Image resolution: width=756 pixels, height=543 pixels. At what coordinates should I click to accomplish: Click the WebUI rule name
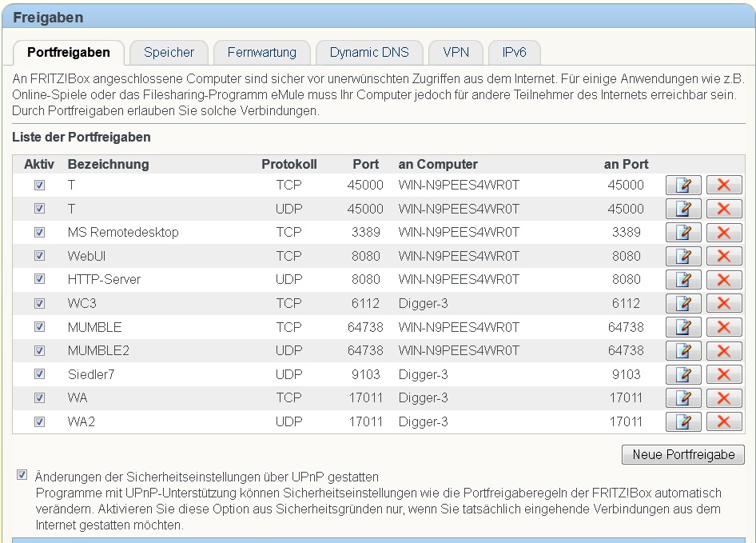(x=87, y=256)
